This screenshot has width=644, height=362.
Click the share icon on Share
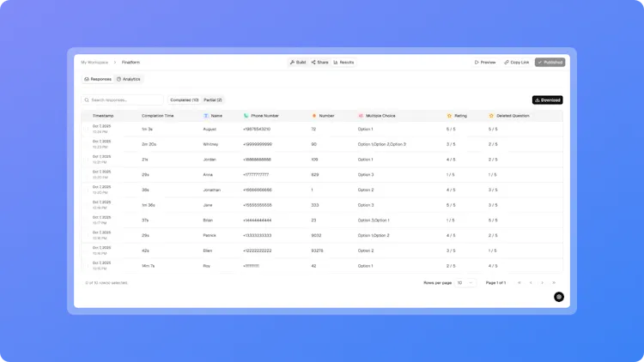pyautogui.click(x=313, y=63)
